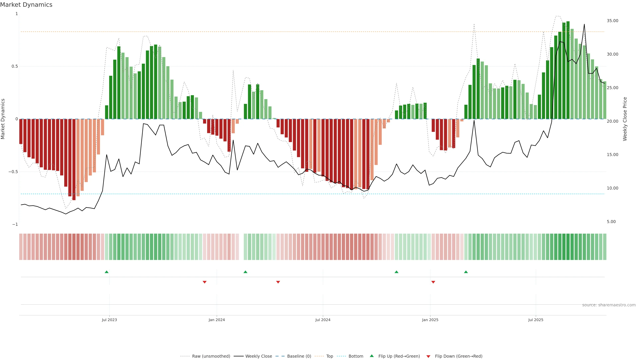Viewport: 644px width, 362px height.
Task: Click the flip-down marker before Jul 2024
Action: 278,282
